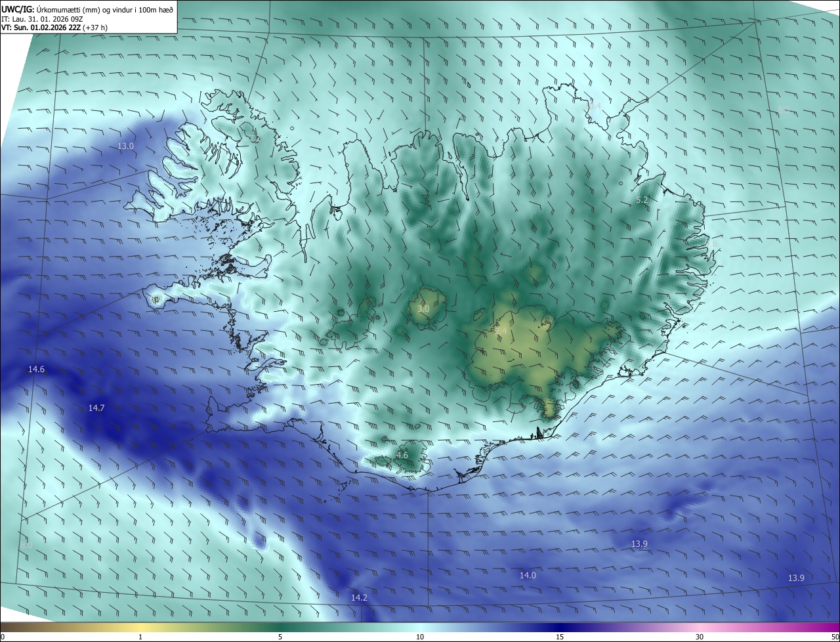This screenshot has height=642, width=840.
Task: Click the colorbar tick label '1'
Action: 140,637
